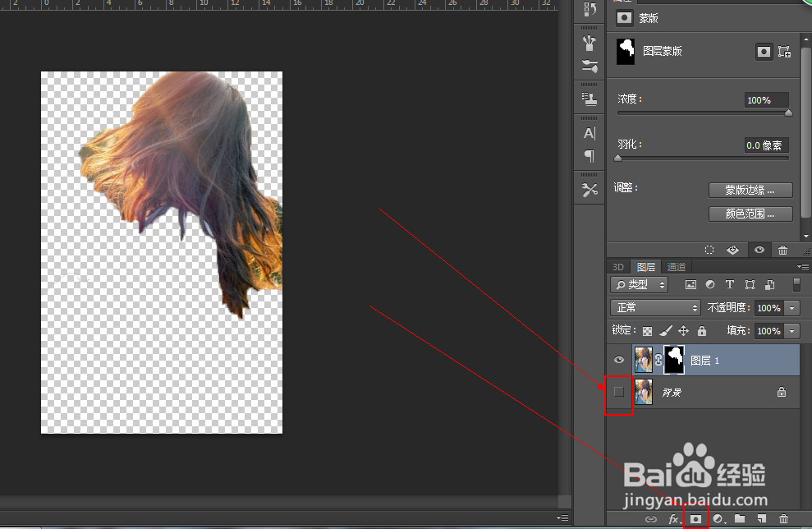Switch to the 3D tab
This screenshot has height=529, width=812.
click(617, 267)
